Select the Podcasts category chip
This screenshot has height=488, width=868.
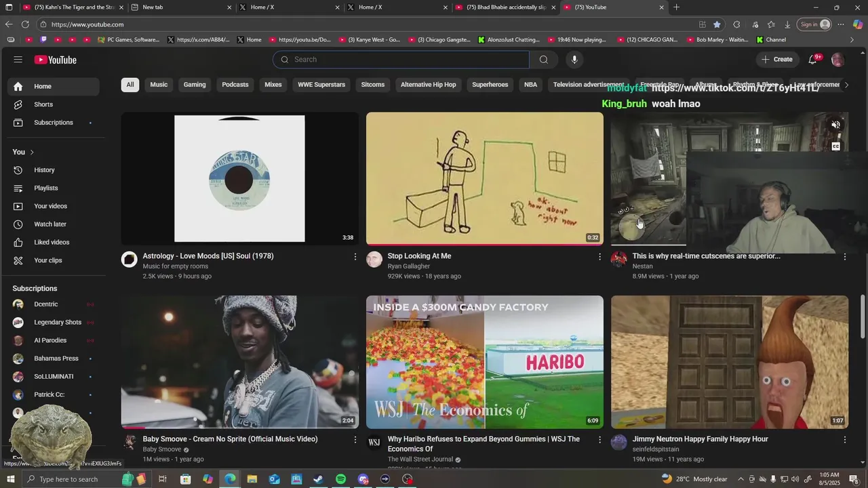(x=235, y=85)
